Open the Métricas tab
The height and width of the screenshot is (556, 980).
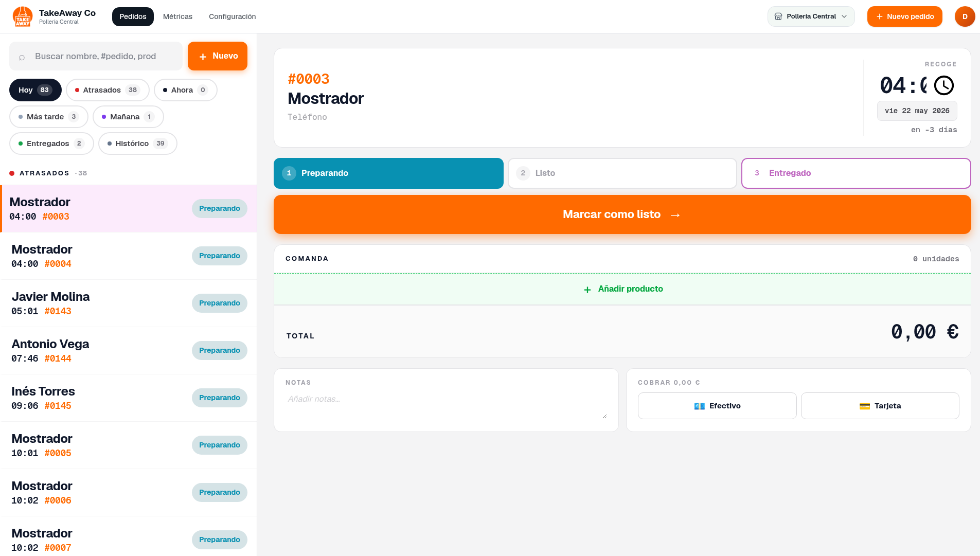177,16
